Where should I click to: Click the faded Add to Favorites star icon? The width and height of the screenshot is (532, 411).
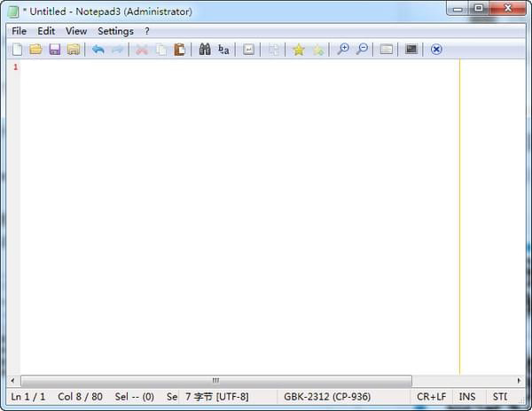(318, 50)
